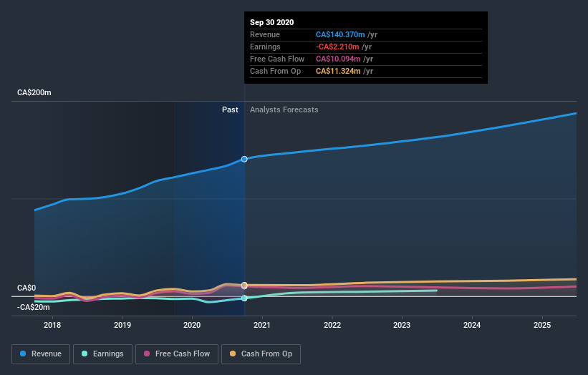Click the -CA$2.210m earnings value in tooltip

(x=337, y=47)
